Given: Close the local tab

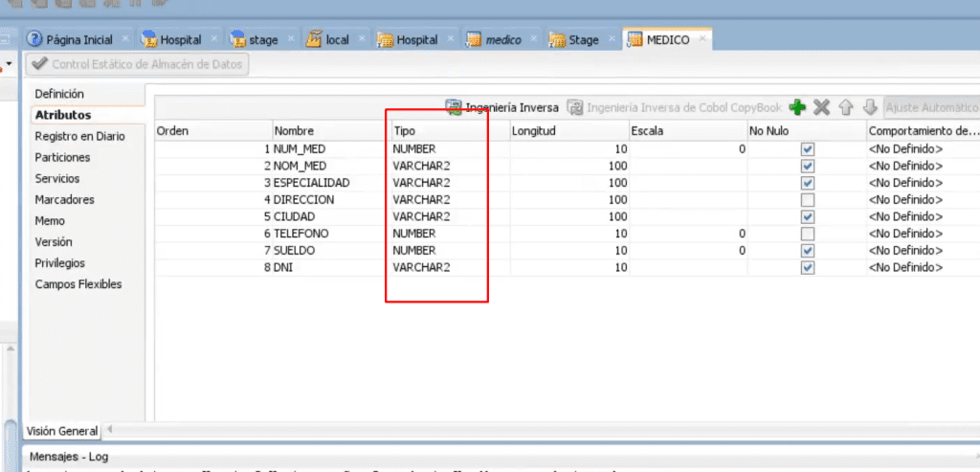Looking at the screenshot, I should [362, 39].
